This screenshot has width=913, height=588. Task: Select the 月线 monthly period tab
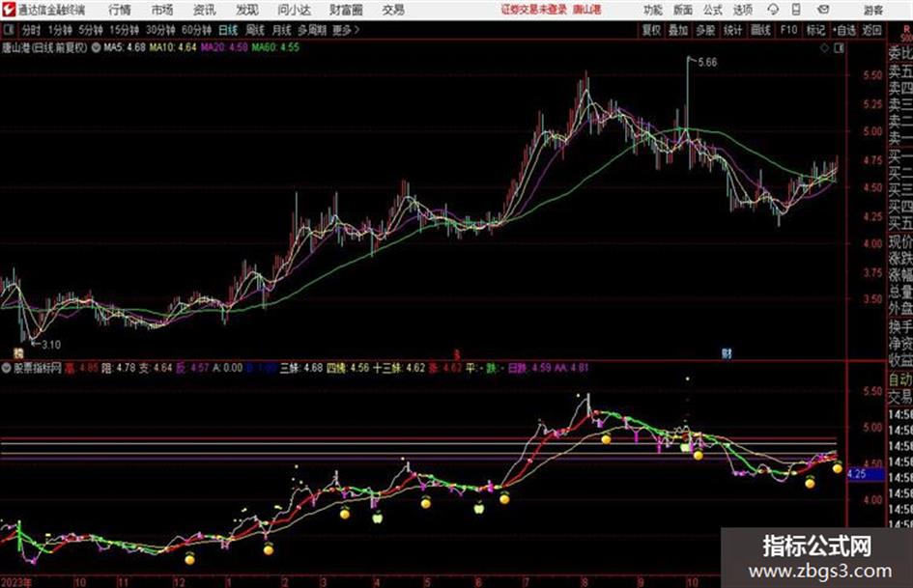tap(281, 30)
